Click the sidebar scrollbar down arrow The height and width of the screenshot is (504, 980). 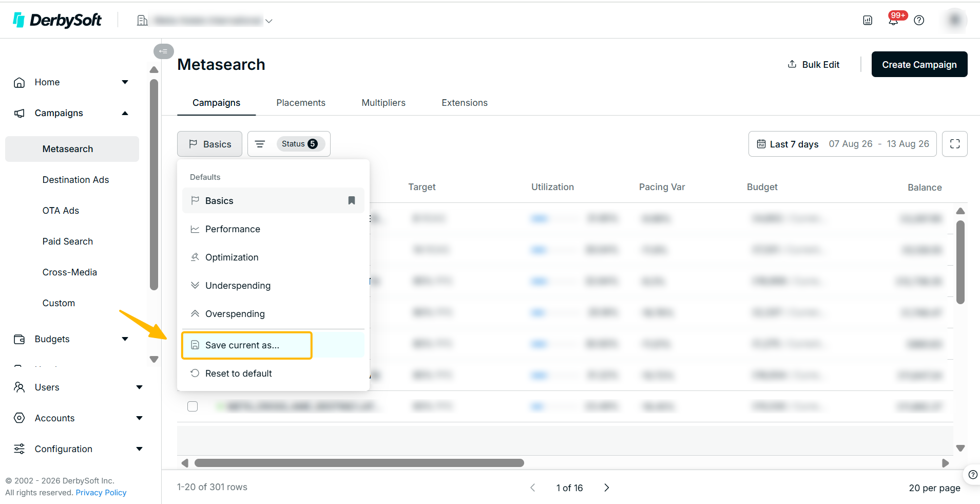154,359
